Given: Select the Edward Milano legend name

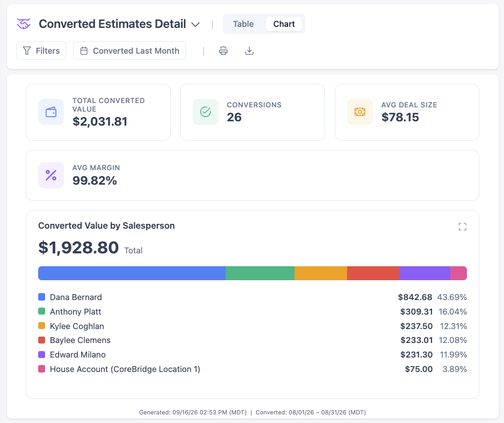Looking at the screenshot, I should [78, 355].
